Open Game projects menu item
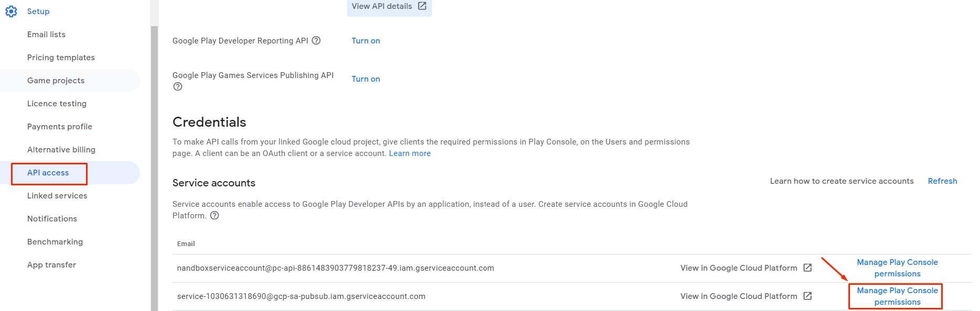The image size is (980, 311). click(x=56, y=81)
